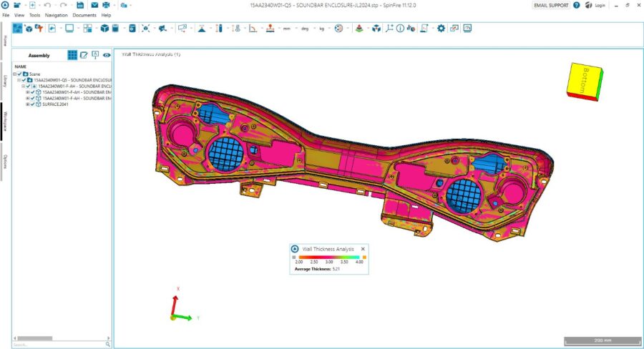Switch to the Library side tab
The height and width of the screenshot is (349, 644).
tap(5, 80)
